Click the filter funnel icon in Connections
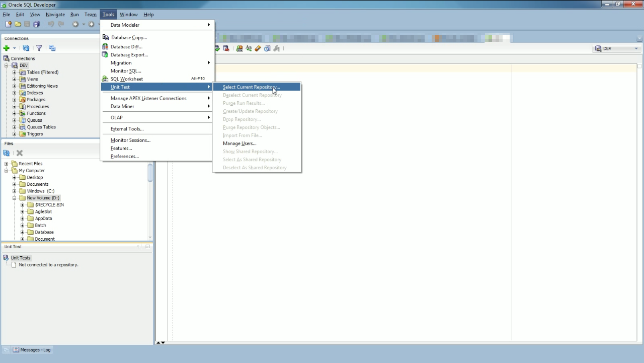 [39, 48]
